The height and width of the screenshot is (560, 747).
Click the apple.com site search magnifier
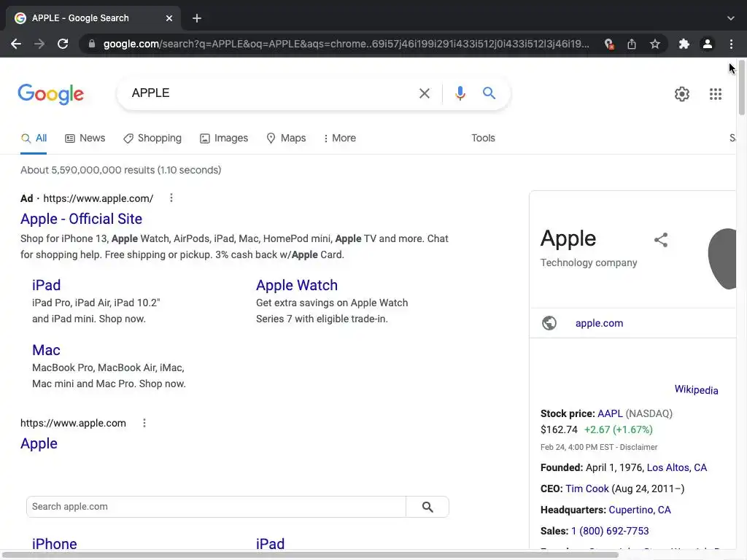pyautogui.click(x=427, y=507)
